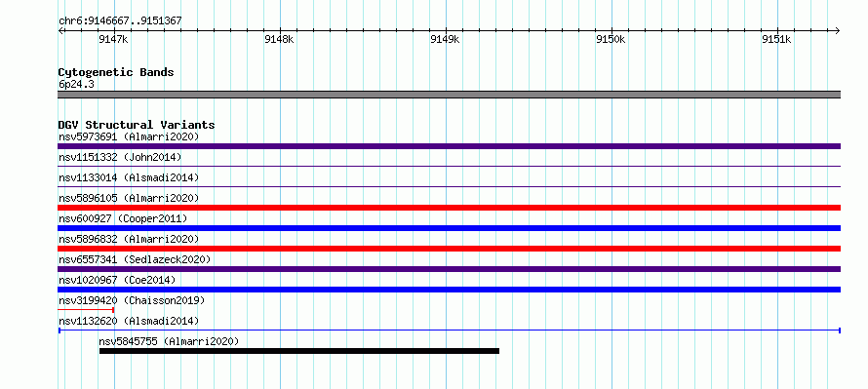Image resolution: width=868 pixels, height=389 pixels.
Task: Click the chr6:9146667..9151367 coordinate label
Action: (x=120, y=21)
